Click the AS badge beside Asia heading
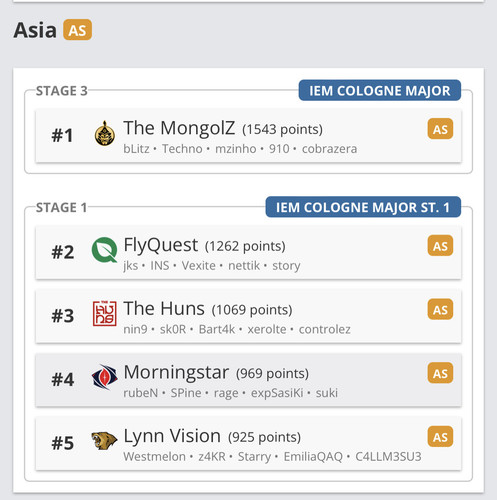The image size is (497, 500). [78, 30]
